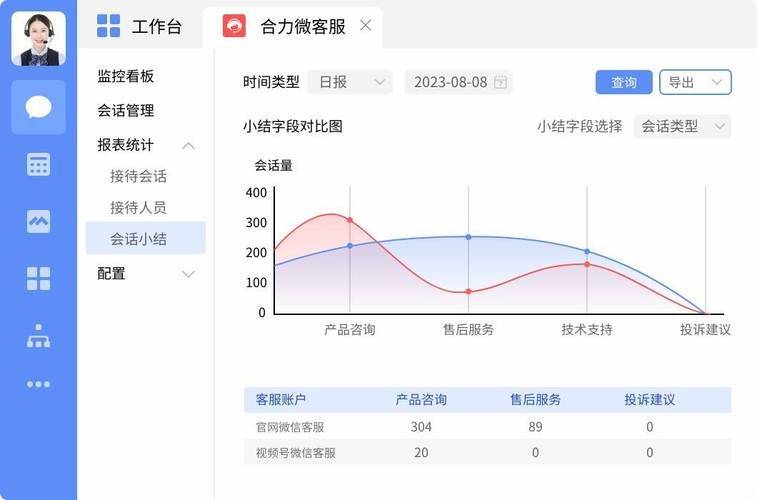Click the value 304 in the table
The height and width of the screenshot is (500, 757).
click(x=421, y=427)
